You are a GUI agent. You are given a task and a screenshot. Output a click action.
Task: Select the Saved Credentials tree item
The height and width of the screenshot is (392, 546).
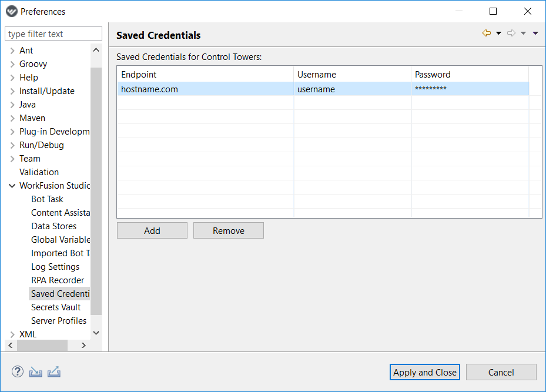pos(59,294)
